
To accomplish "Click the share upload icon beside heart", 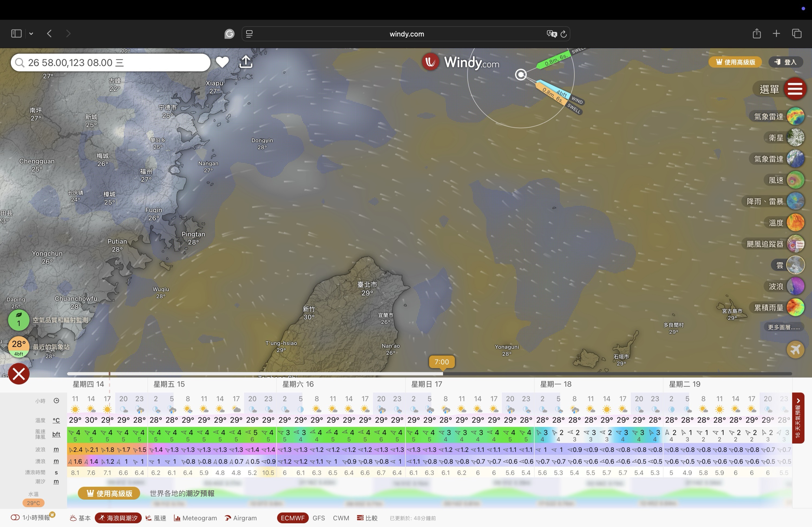I will click(x=246, y=62).
